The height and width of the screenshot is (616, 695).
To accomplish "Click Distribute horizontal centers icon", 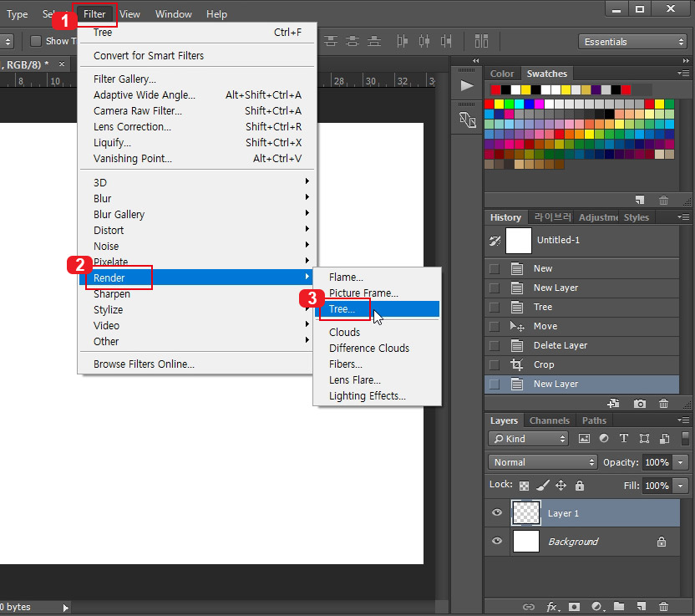I will 424,41.
